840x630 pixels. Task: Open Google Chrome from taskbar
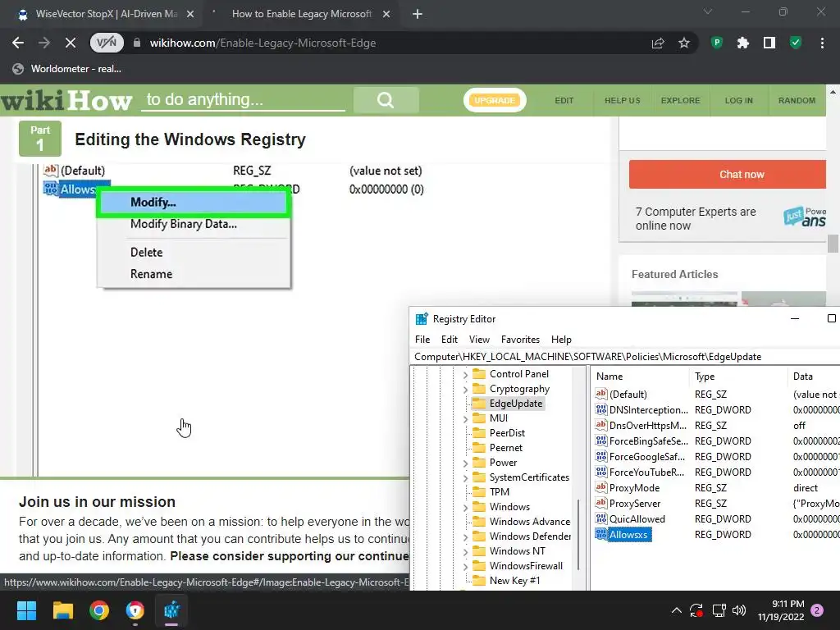[x=99, y=610]
